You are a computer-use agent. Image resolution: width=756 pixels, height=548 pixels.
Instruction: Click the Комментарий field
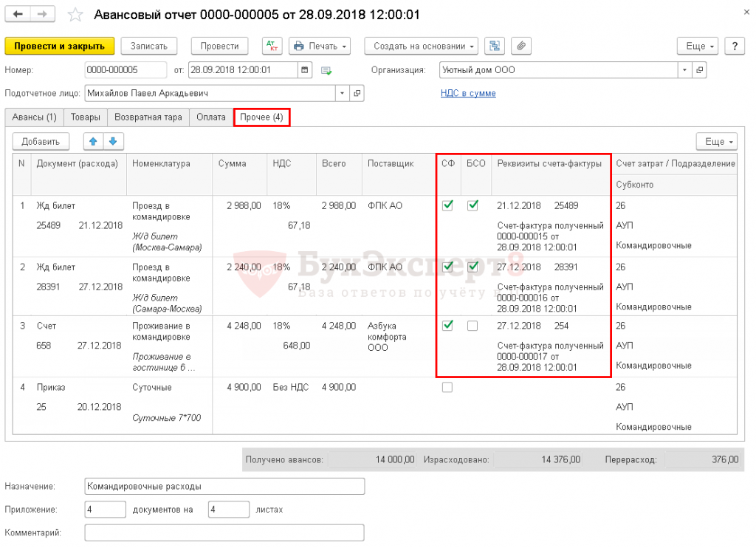coord(224,532)
